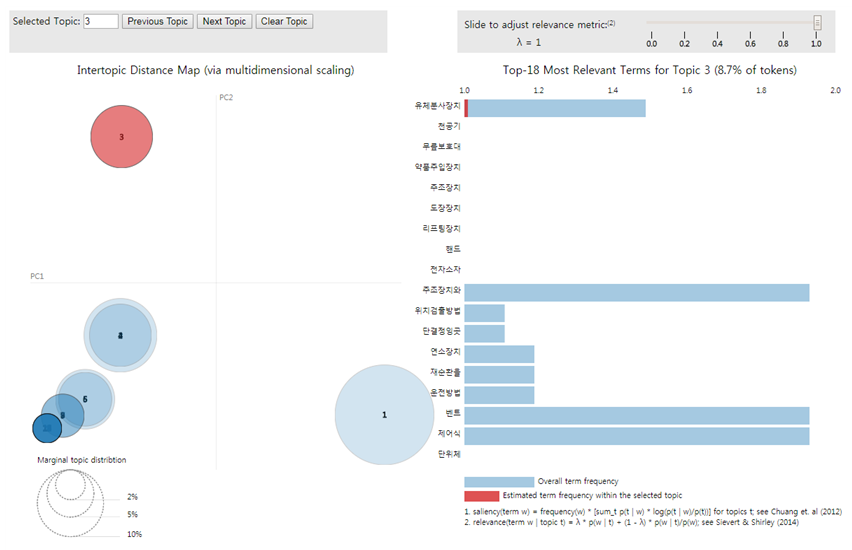Viewport: 852px width, 550px height.
Task: Click the term 천공기
Action: coord(449,126)
